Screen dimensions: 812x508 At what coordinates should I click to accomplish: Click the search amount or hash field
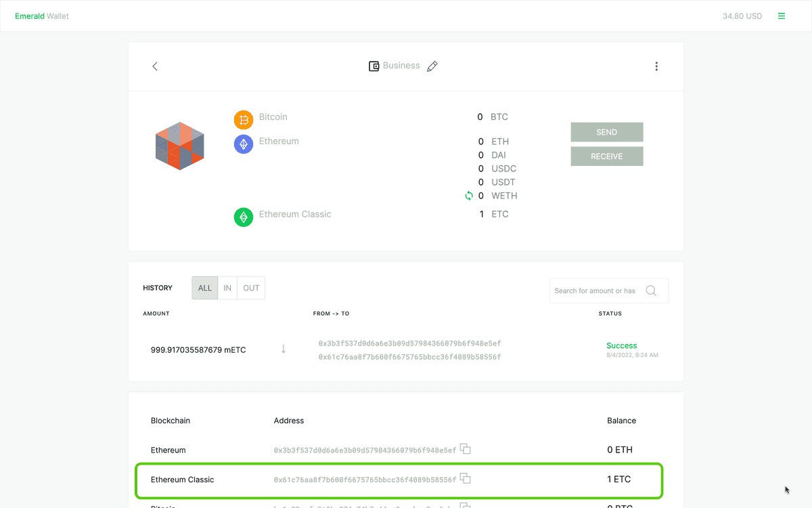[x=595, y=291]
